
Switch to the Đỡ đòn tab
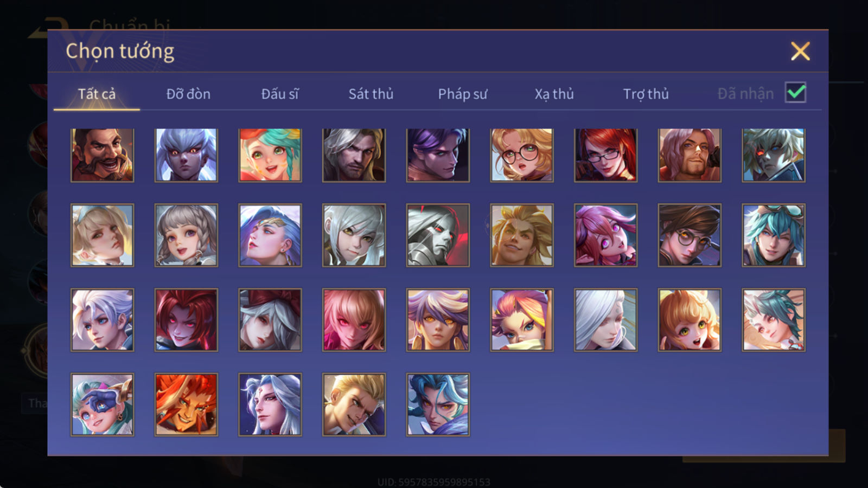click(188, 94)
